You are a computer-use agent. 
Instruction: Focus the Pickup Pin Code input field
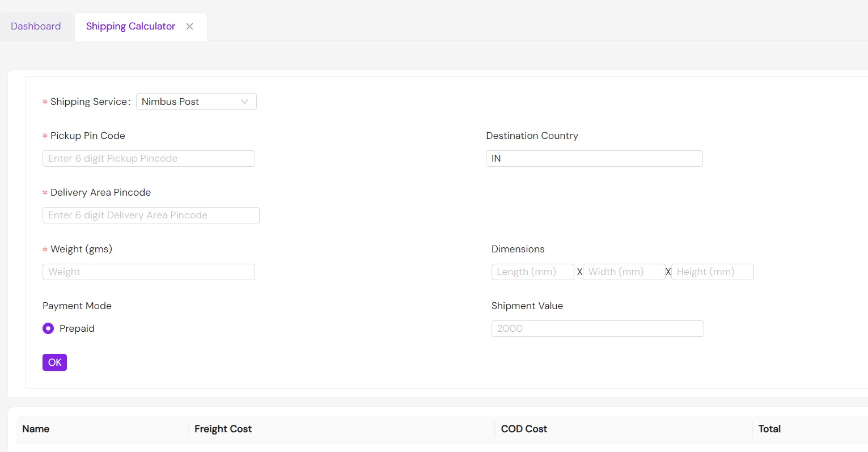149,158
